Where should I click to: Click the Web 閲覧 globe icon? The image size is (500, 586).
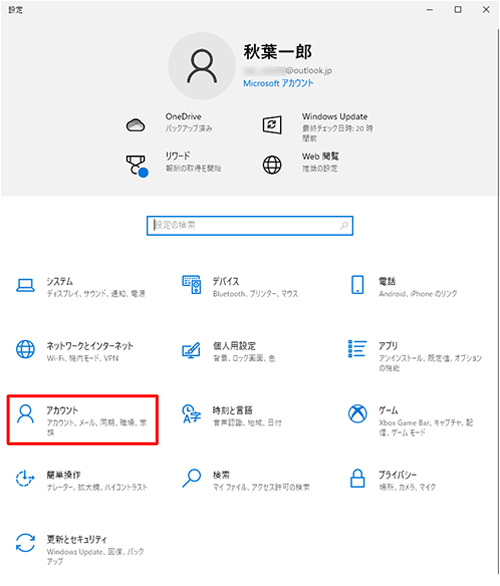(272, 165)
